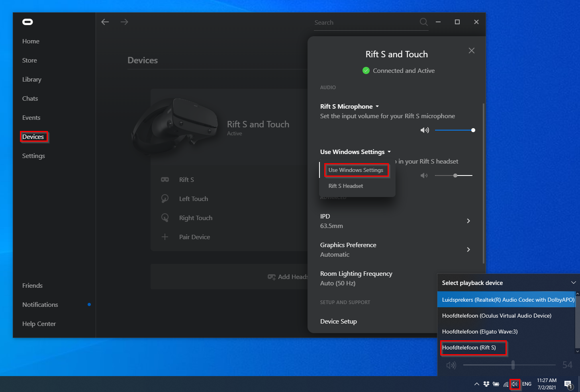
Task: Open Store in the sidebar
Action: point(29,60)
